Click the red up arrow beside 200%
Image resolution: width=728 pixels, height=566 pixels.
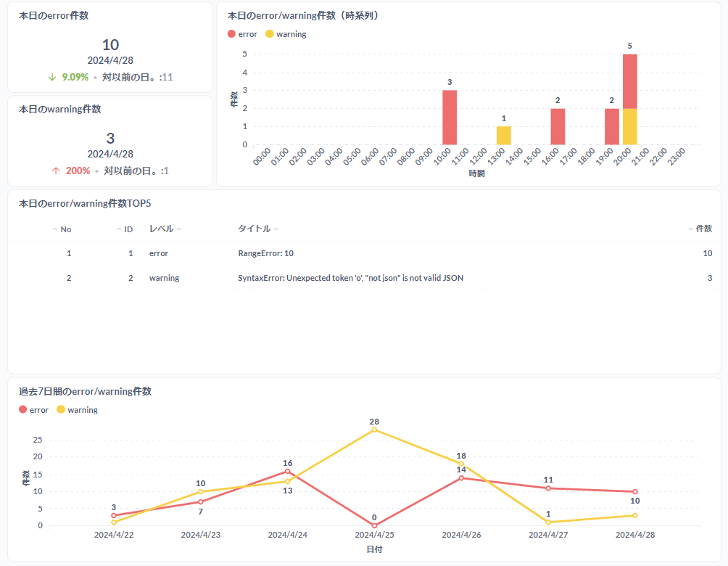pos(55,171)
